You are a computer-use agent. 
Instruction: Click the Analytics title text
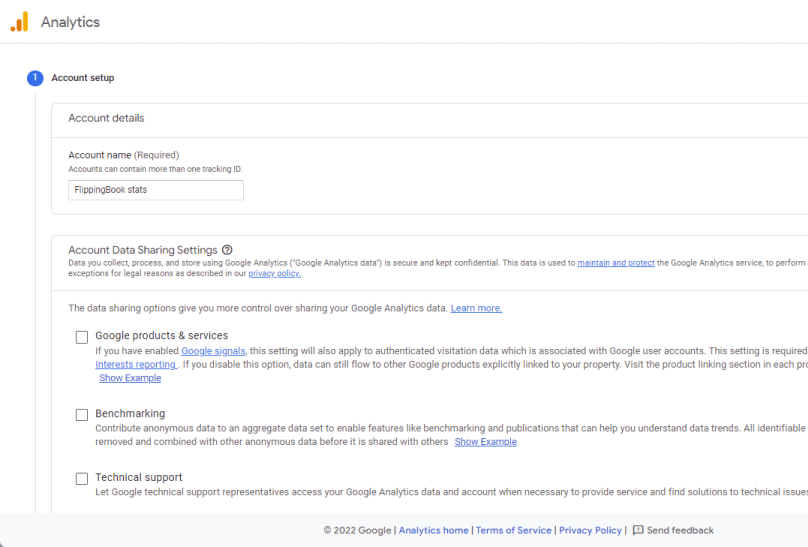point(71,22)
